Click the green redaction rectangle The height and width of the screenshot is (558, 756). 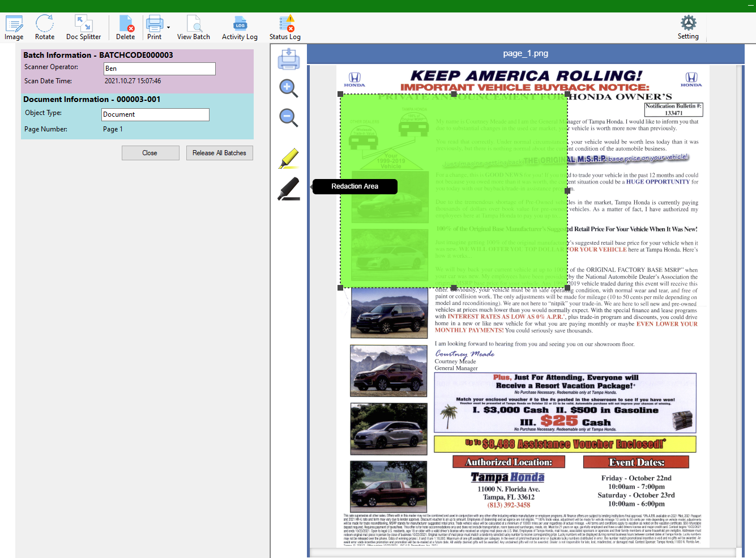pyautogui.click(x=454, y=191)
